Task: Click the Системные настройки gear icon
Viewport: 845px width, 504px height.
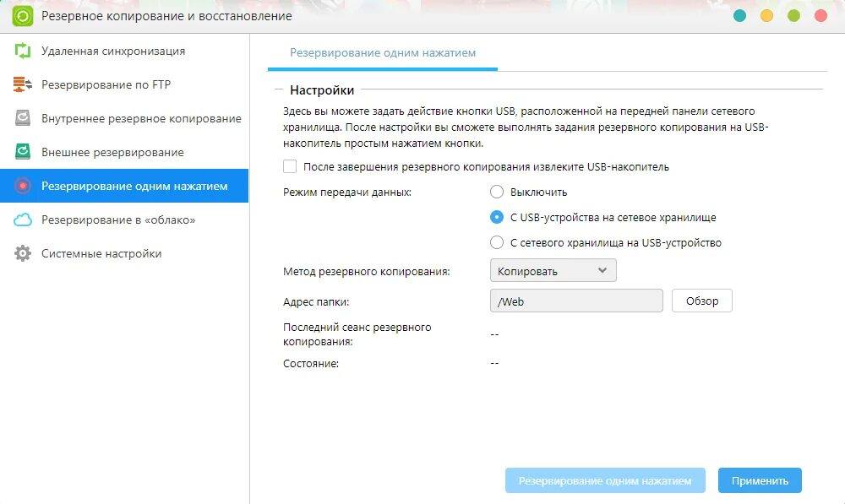Action: [x=23, y=253]
